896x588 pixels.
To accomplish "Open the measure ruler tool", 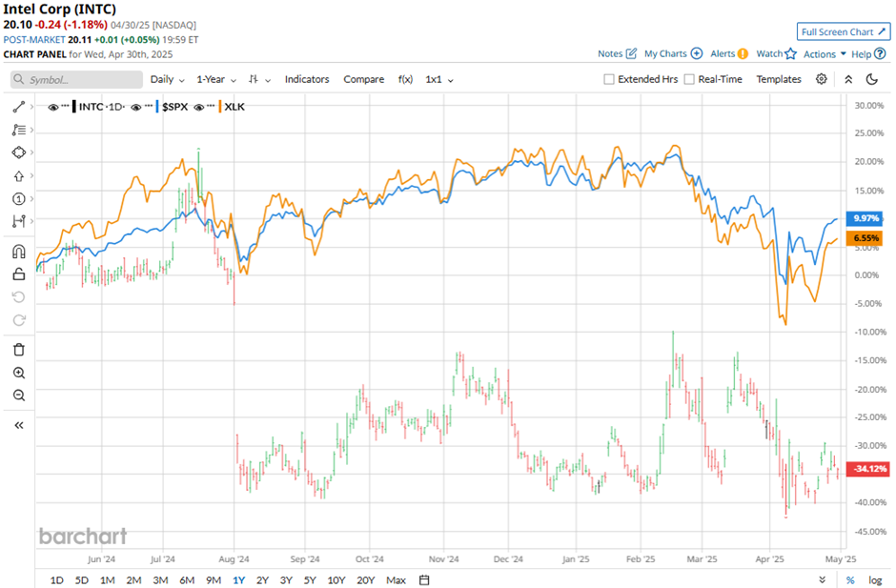I will [x=19, y=220].
